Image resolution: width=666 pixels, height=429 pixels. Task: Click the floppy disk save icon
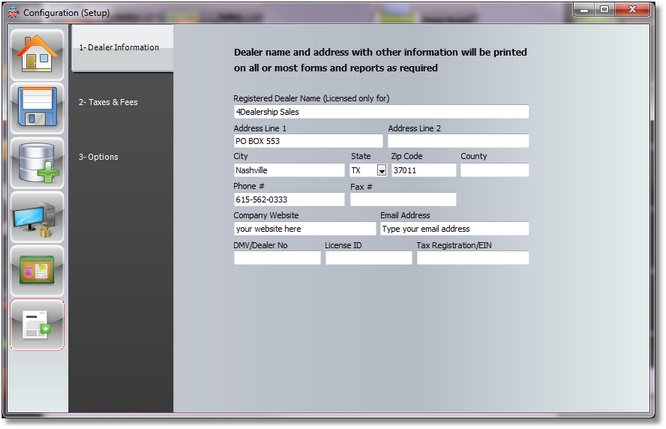(x=37, y=109)
